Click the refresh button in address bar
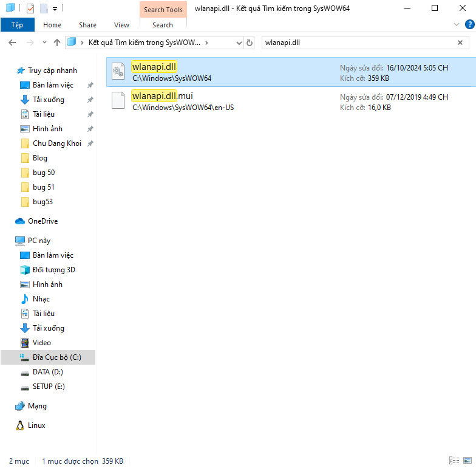This screenshot has height=468, width=476. [x=250, y=43]
